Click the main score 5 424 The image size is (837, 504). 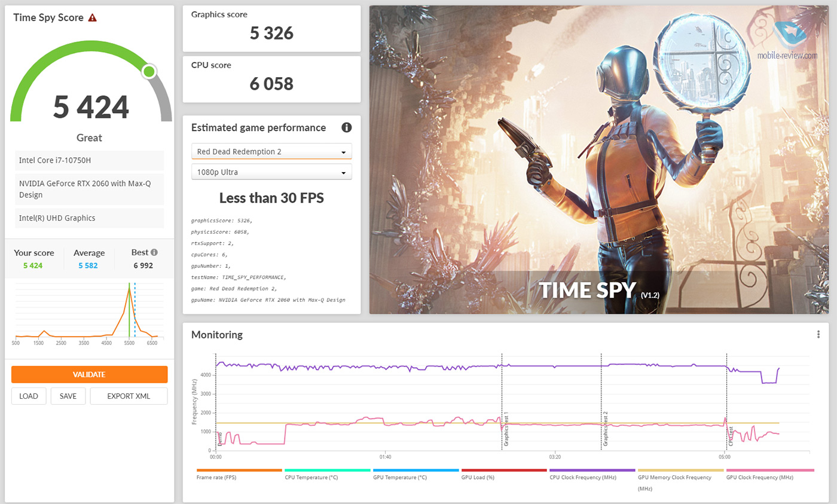click(91, 107)
